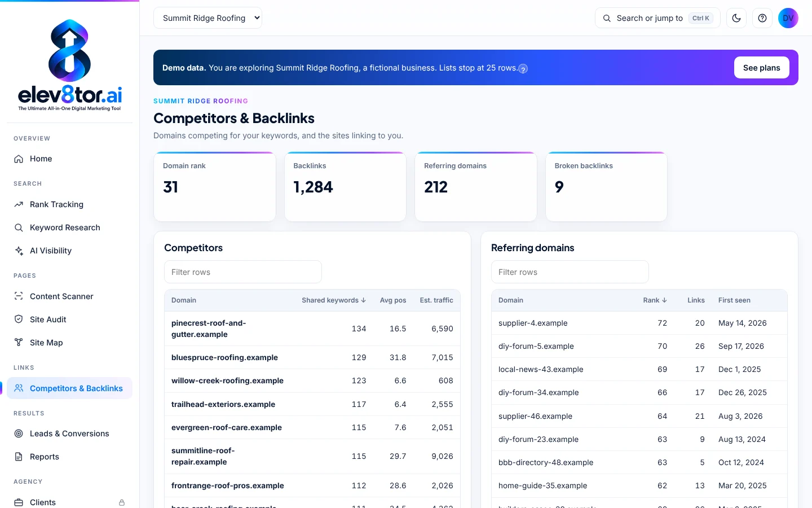Open the help question mark icon in header
Image resolution: width=812 pixels, height=508 pixels.
click(762, 18)
